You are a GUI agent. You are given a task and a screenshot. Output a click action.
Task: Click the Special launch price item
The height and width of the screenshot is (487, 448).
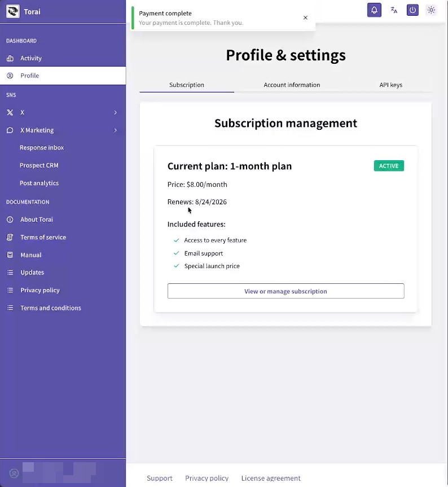[x=212, y=266]
